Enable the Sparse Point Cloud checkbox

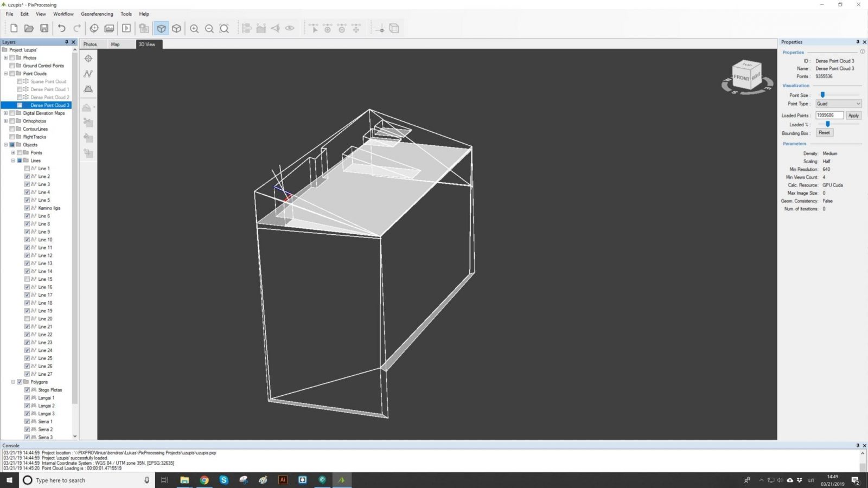tap(20, 81)
